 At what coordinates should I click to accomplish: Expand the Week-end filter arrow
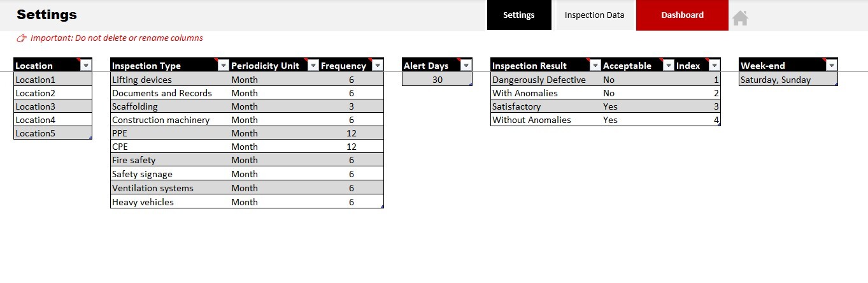click(x=831, y=65)
